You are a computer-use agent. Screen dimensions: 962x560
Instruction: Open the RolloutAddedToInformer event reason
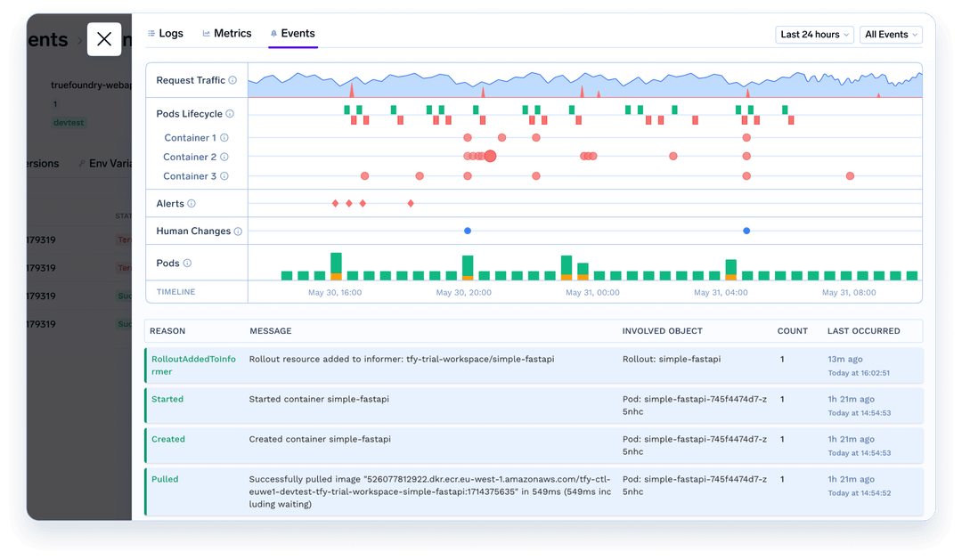[x=192, y=364]
